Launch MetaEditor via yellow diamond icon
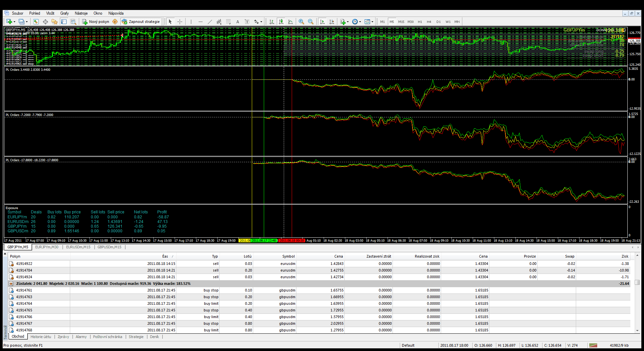 coord(115,22)
